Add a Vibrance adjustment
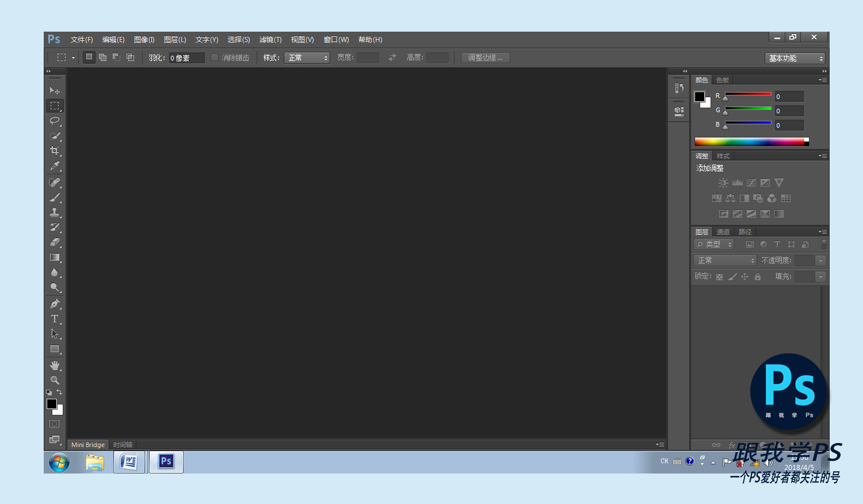This screenshot has height=504, width=863. pos(779,183)
